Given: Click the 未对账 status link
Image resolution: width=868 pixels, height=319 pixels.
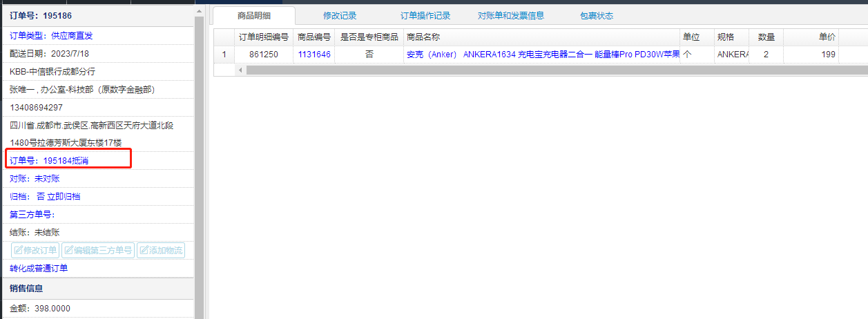Looking at the screenshot, I should click(47, 178).
